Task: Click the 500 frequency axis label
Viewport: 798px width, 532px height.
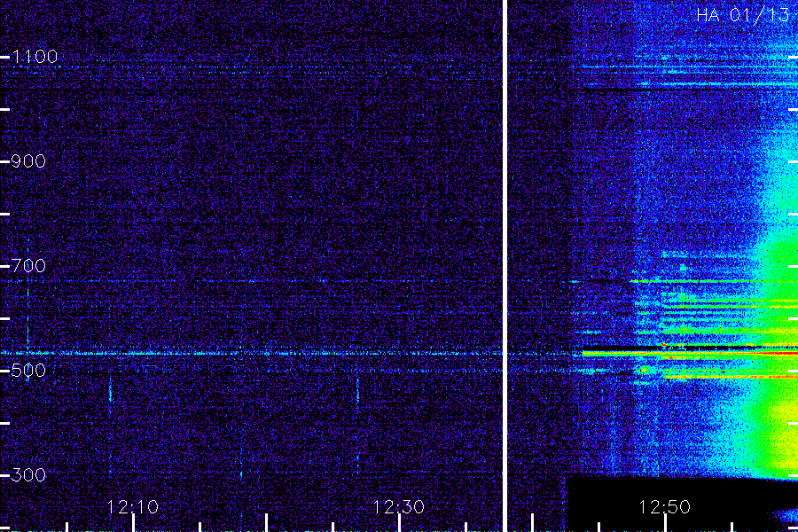Action: pos(28,370)
